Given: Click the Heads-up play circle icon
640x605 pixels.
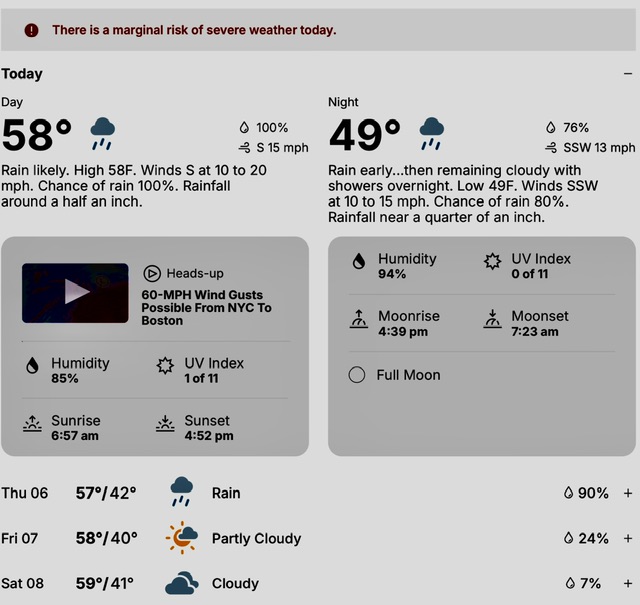Looking at the screenshot, I should [152, 273].
